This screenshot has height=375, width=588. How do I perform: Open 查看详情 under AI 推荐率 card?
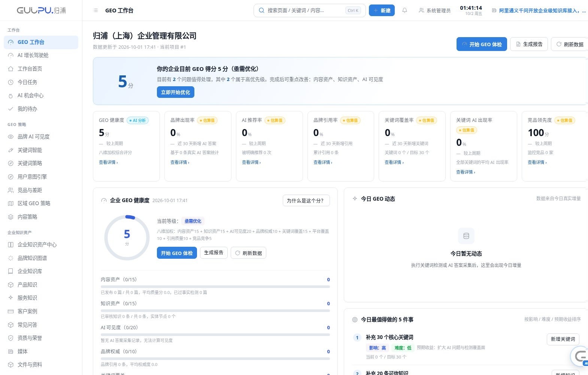pyautogui.click(x=251, y=162)
